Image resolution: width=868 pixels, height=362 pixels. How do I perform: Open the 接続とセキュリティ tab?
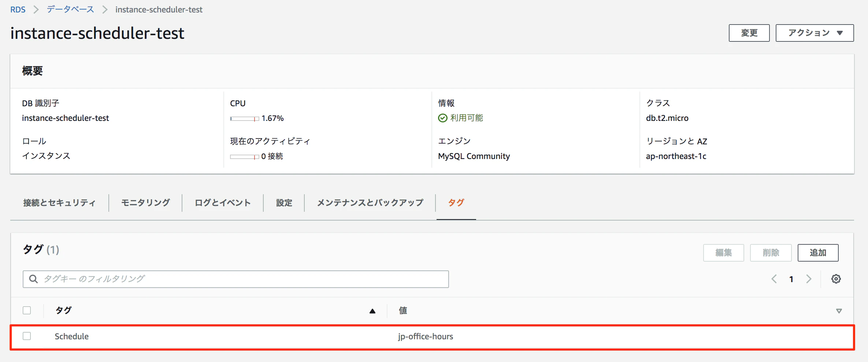[x=60, y=203]
